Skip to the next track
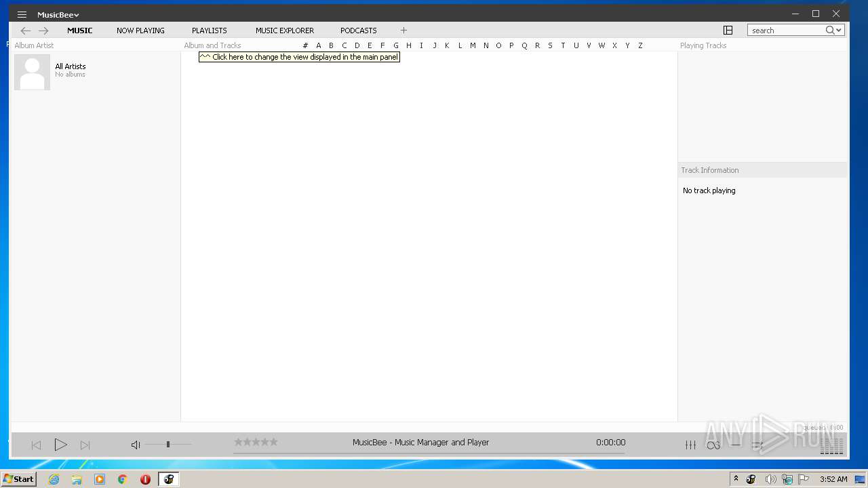 pos(85,445)
